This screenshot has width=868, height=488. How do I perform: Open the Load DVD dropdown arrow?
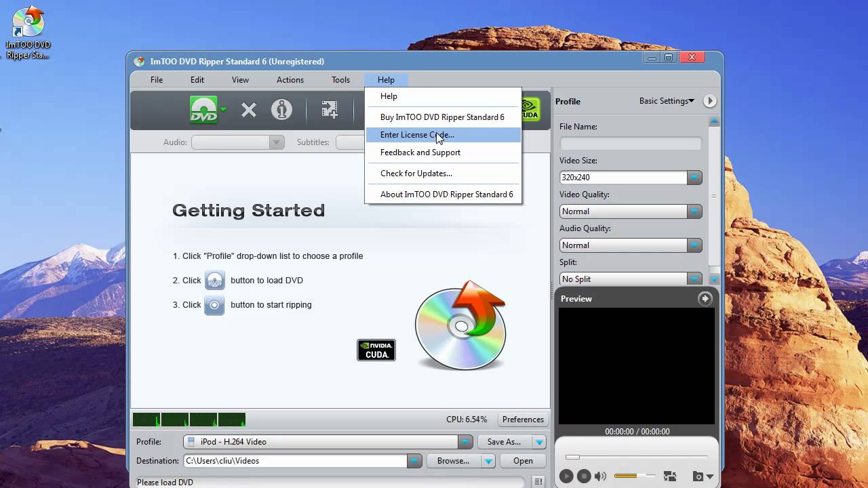223,110
